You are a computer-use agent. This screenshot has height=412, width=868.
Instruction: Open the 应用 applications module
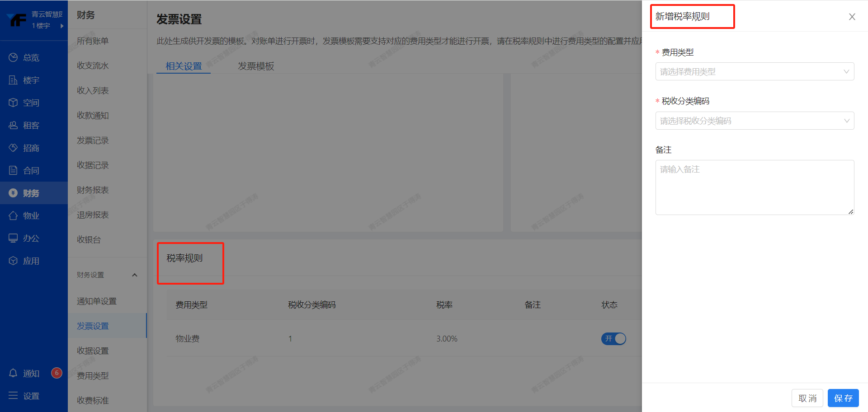coord(27,261)
